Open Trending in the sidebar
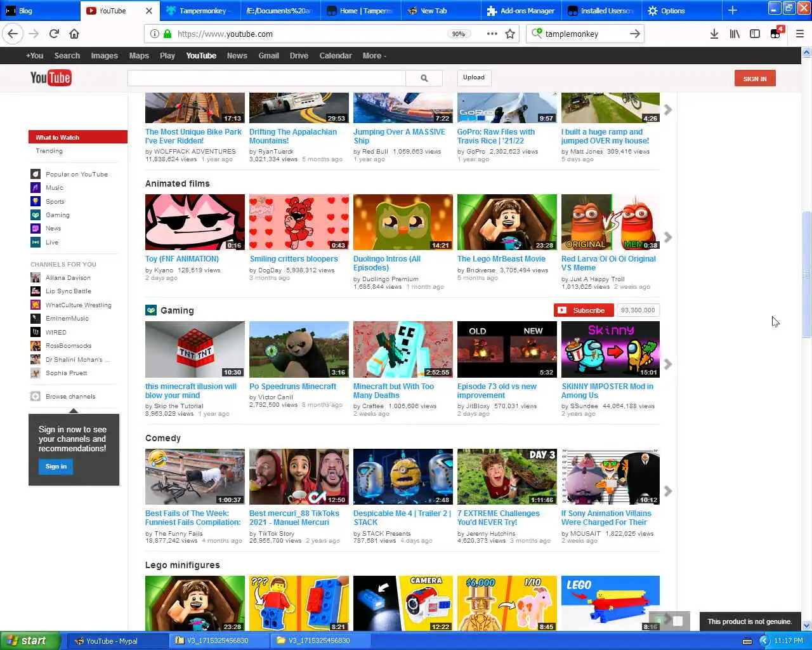Viewport: 812px width, 650px height. point(49,151)
